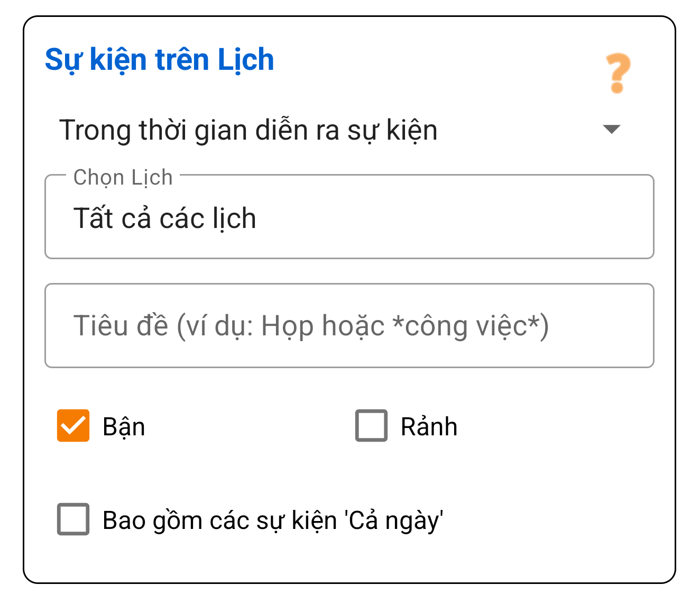Image resolution: width=700 pixels, height=603 pixels.
Task: Open the orange help question mark icon
Action: (618, 72)
